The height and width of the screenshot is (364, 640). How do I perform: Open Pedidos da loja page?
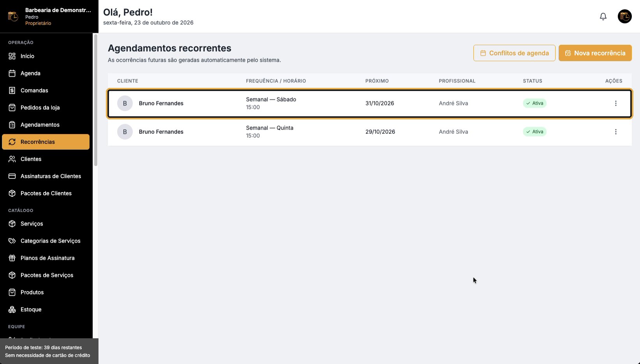46,107
